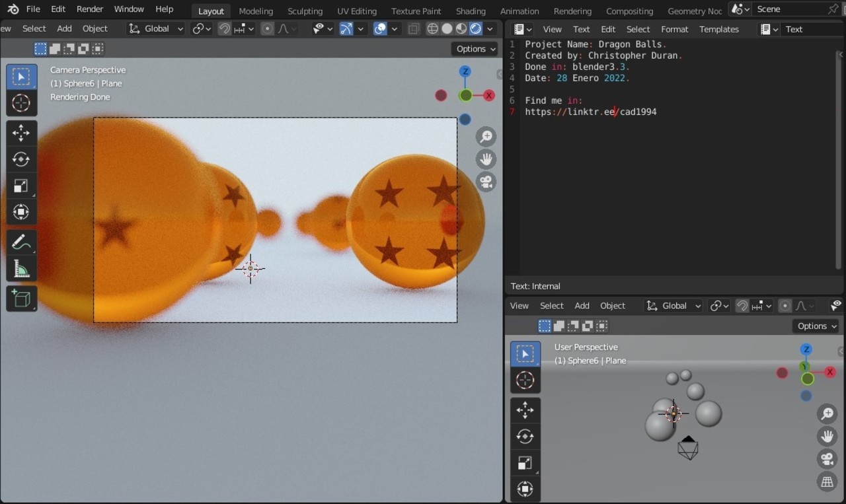Toggle proportional editing in main header

click(267, 29)
